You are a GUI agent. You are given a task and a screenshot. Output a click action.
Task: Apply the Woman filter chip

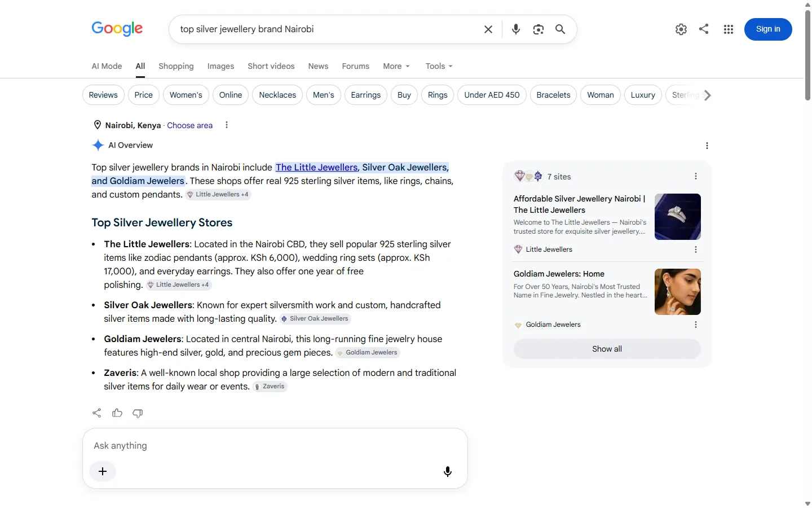pos(601,95)
